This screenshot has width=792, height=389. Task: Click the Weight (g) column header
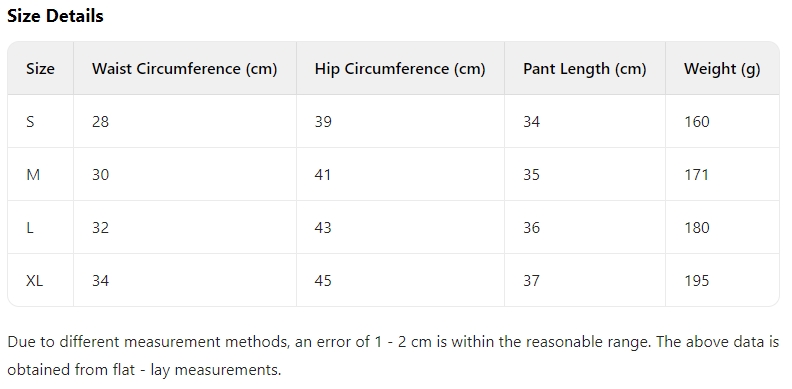pyautogui.click(x=722, y=69)
